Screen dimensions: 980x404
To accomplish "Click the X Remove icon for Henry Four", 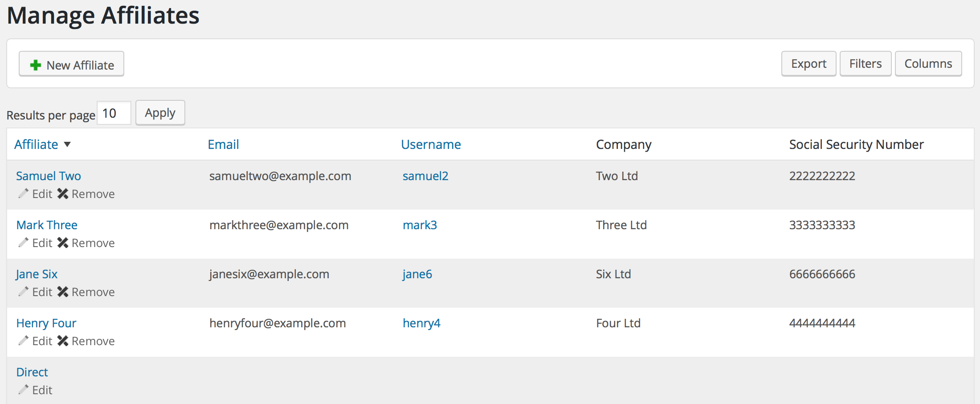I will click(63, 341).
